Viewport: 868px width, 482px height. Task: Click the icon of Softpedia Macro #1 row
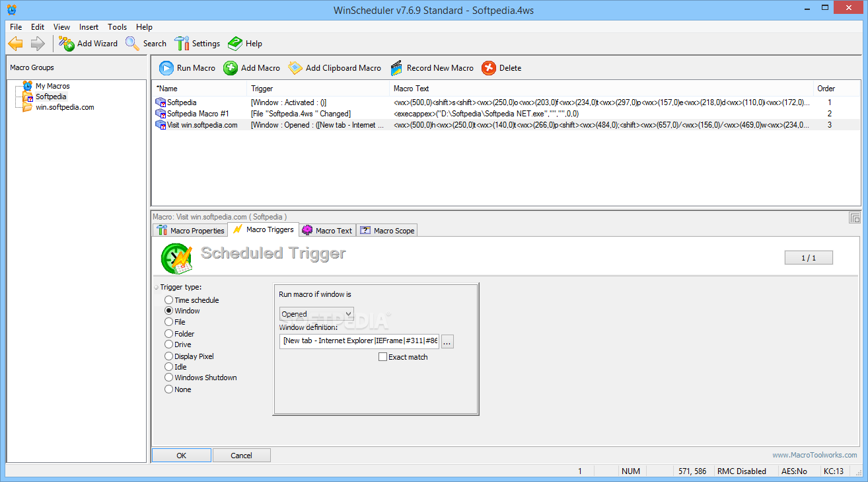[161, 114]
